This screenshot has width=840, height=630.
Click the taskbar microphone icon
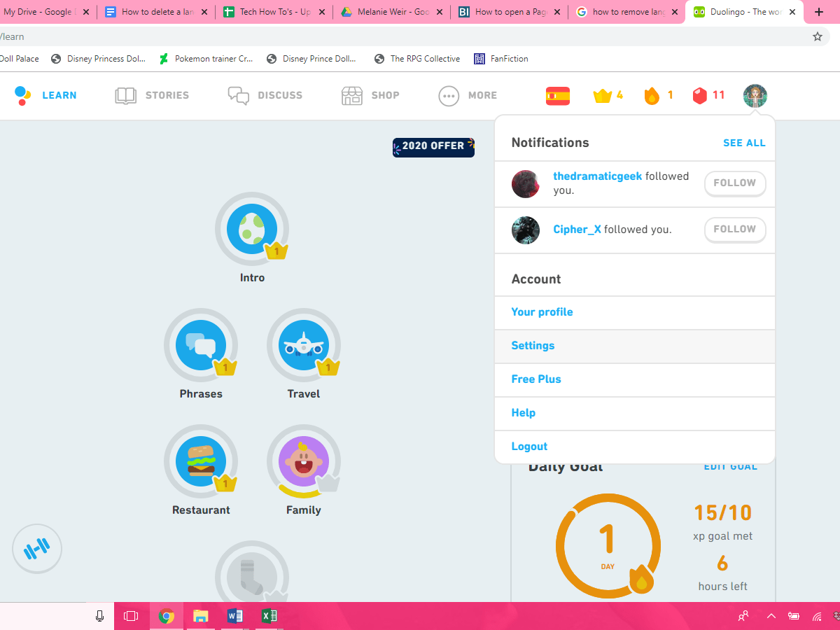pos(99,616)
